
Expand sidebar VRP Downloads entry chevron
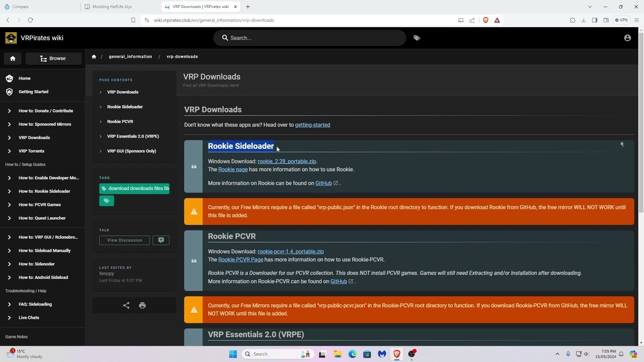pyautogui.click(x=9, y=138)
